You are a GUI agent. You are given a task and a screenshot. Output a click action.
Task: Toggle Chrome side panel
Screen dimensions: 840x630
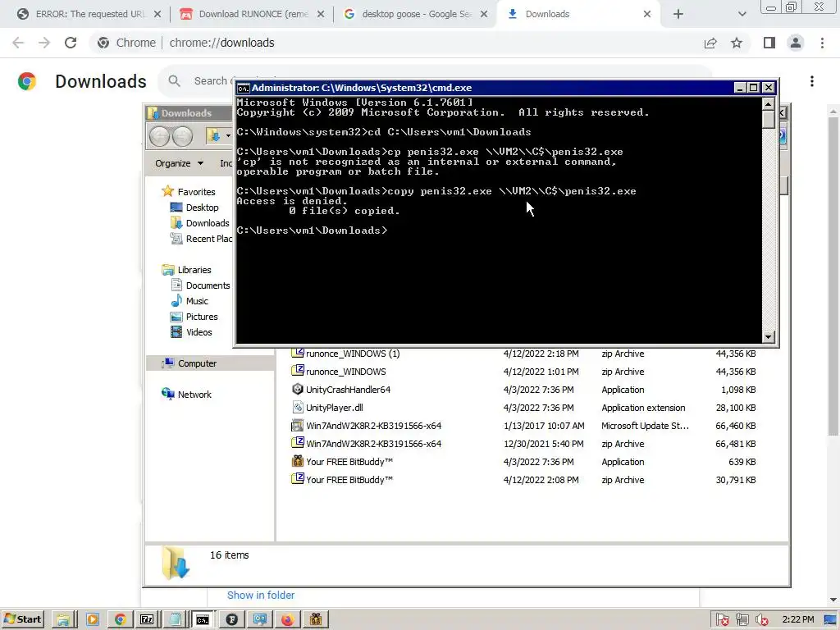[769, 43]
